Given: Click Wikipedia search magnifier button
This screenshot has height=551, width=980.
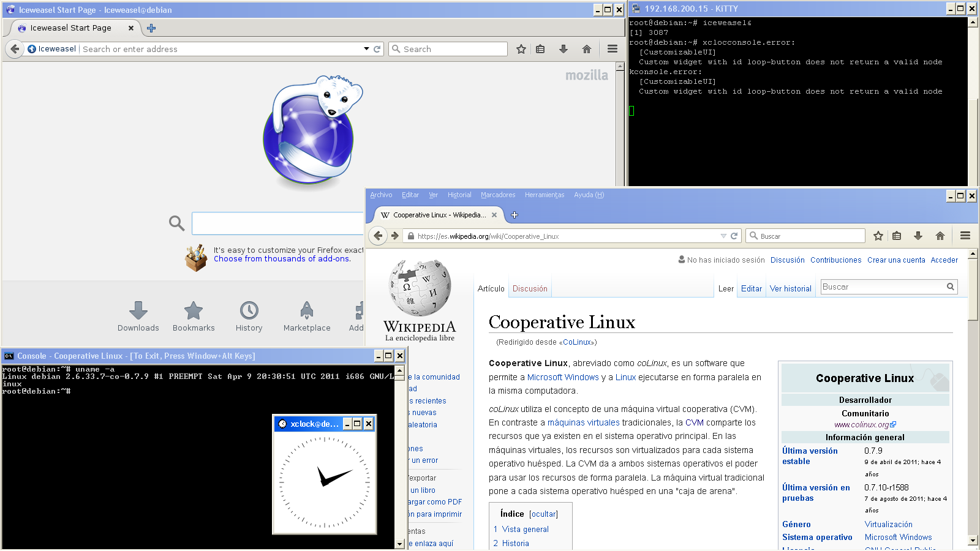Looking at the screenshot, I should [x=951, y=287].
